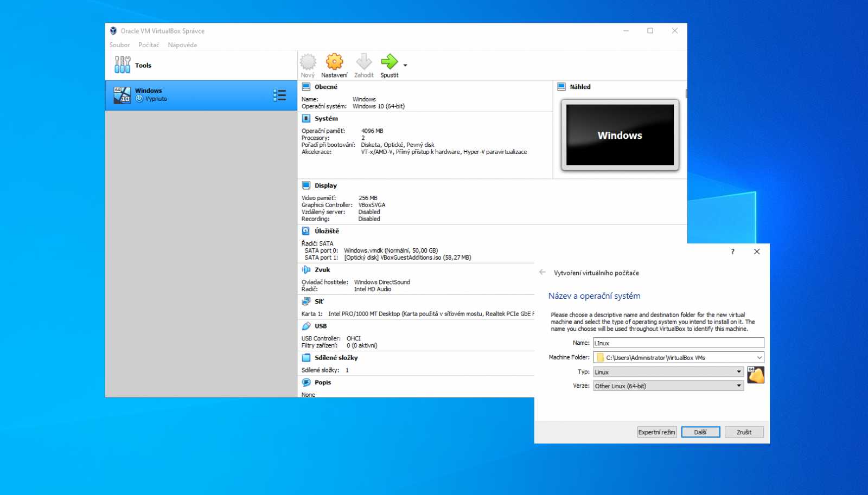Click the 4096 MB memory value
Image resolution: width=868 pixels, height=495 pixels.
tap(372, 131)
